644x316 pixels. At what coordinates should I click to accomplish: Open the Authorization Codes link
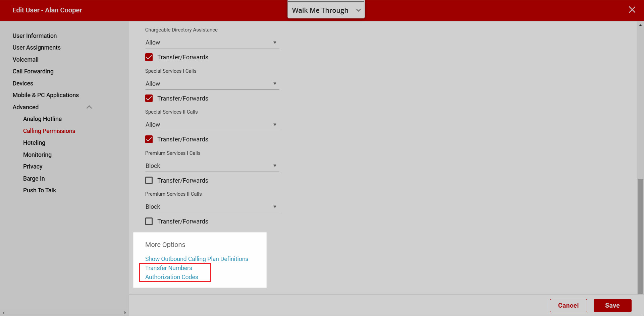point(171,277)
